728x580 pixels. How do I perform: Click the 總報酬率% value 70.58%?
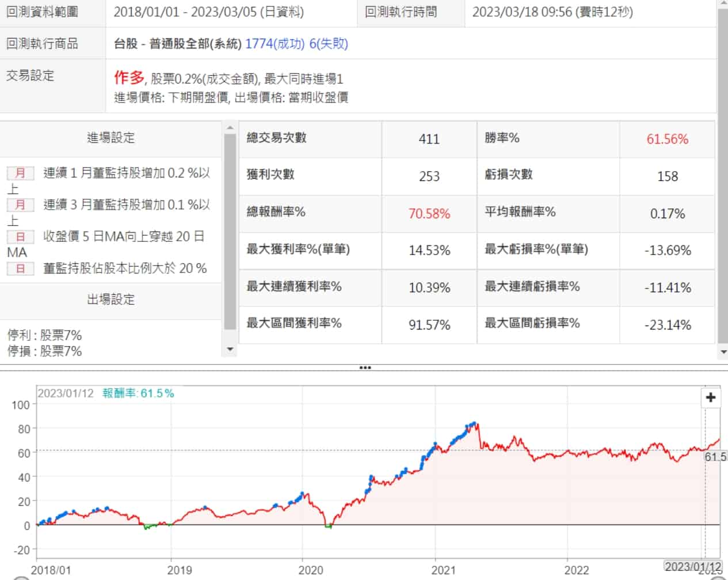(429, 214)
